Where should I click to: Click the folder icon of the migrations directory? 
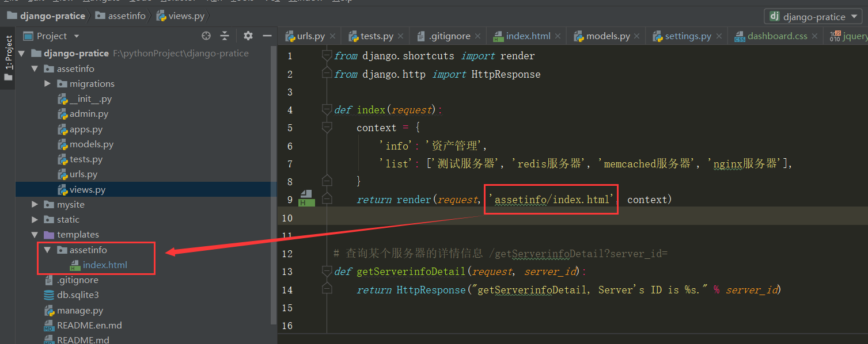(x=62, y=84)
